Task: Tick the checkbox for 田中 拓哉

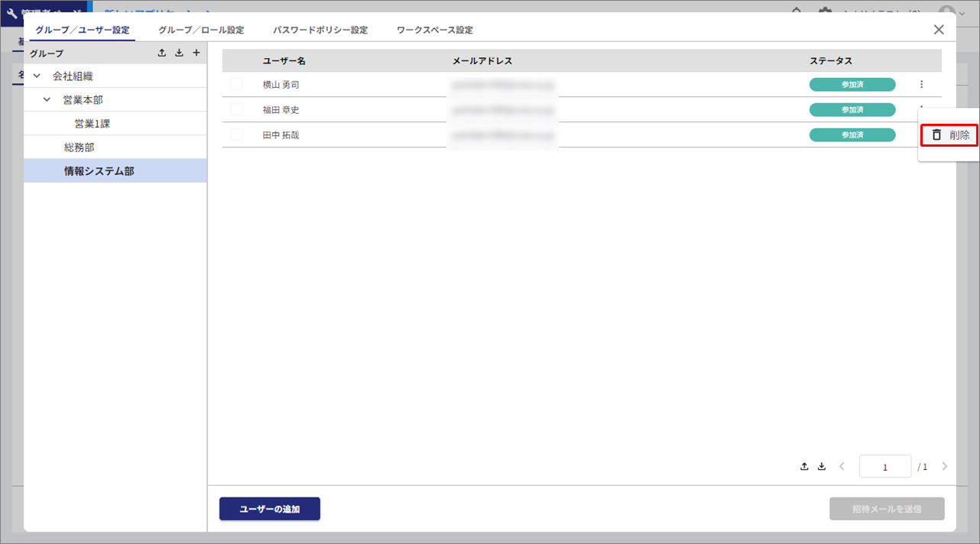Action: pos(237,135)
